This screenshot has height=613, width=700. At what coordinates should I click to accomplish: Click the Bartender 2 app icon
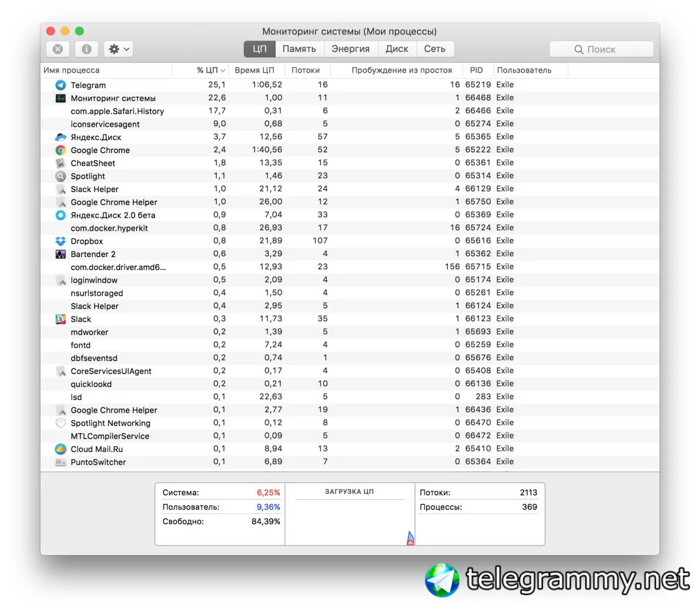[61, 254]
